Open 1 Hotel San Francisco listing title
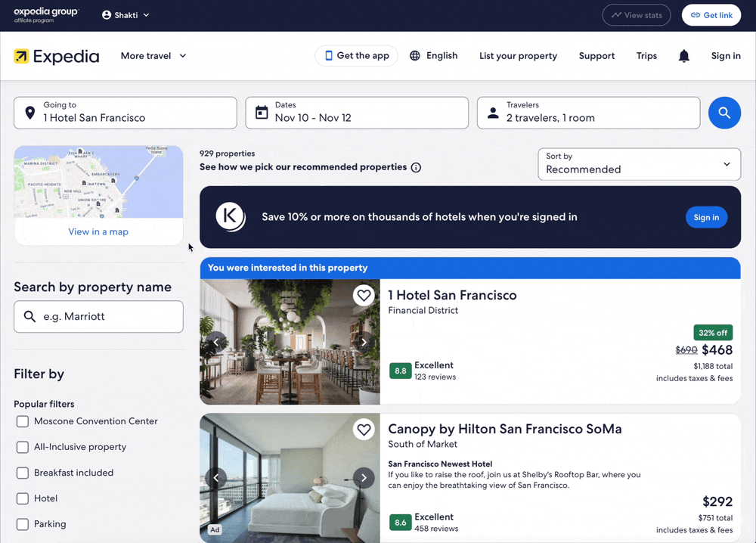This screenshot has width=756, height=543. pos(452,295)
